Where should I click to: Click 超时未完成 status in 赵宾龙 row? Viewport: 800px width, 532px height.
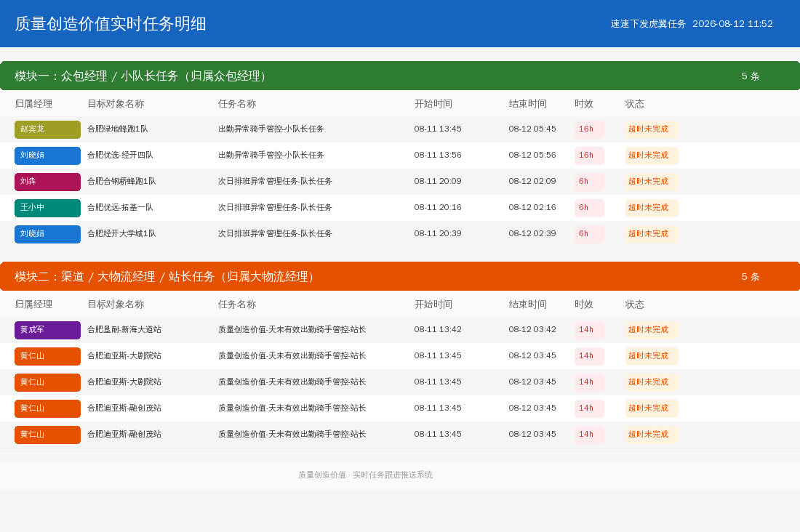(x=652, y=129)
